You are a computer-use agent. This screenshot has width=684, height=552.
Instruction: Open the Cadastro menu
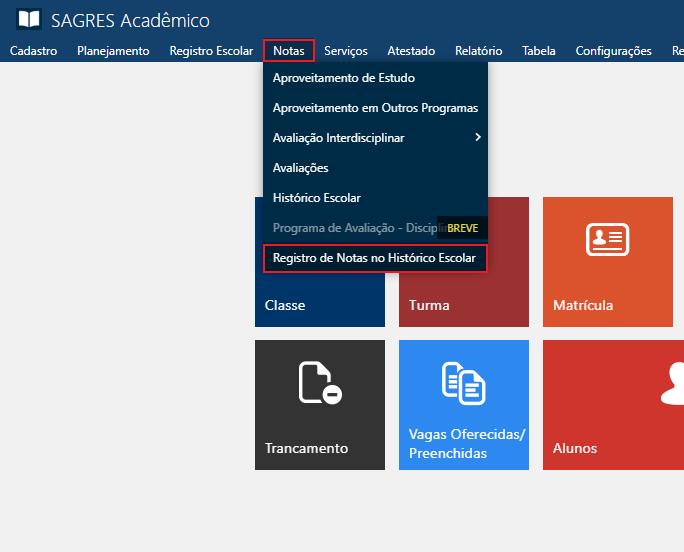click(33, 51)
